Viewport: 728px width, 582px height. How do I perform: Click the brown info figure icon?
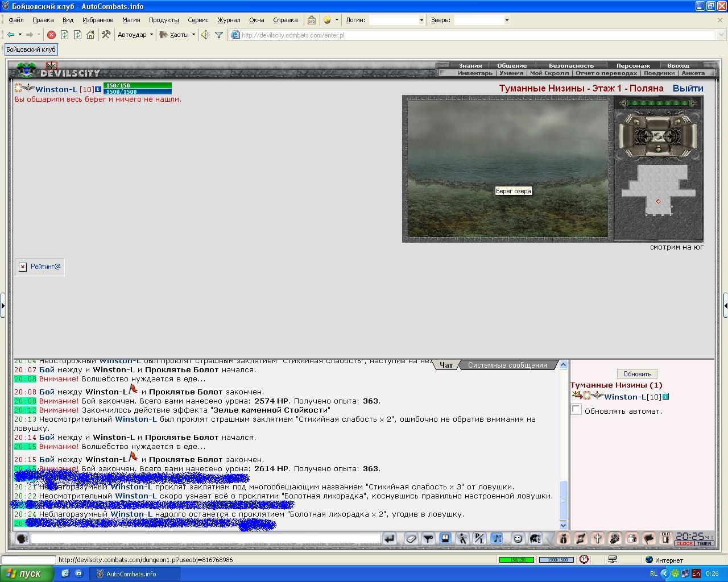[x=564, y=538]
